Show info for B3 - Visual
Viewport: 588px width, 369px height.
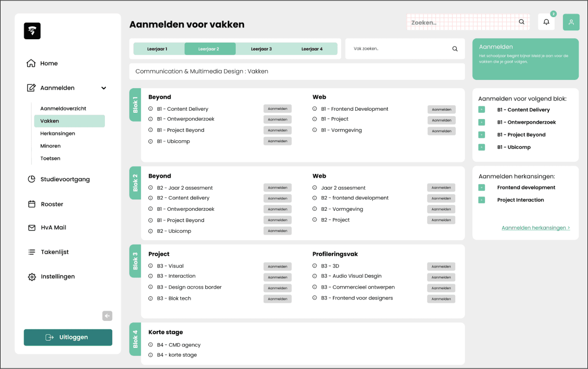click(151, 266)
